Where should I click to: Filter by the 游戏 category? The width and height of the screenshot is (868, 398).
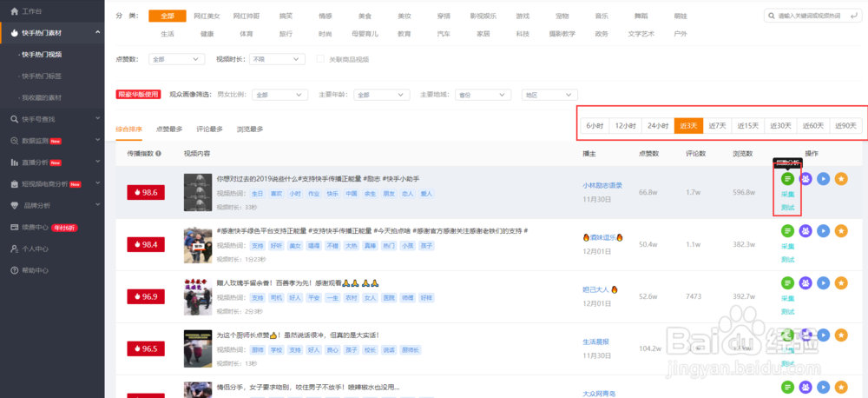pos(523,16)
